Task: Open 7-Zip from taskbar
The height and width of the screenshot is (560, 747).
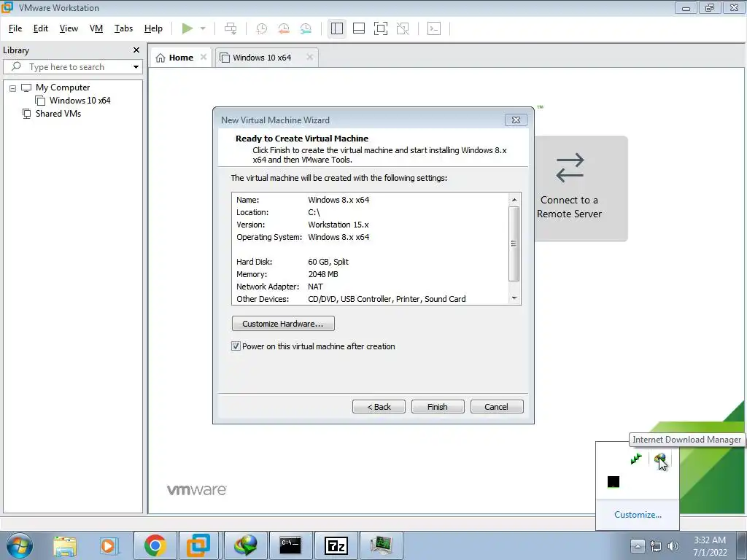Action: pyautogui.click(x=336, y=545)
